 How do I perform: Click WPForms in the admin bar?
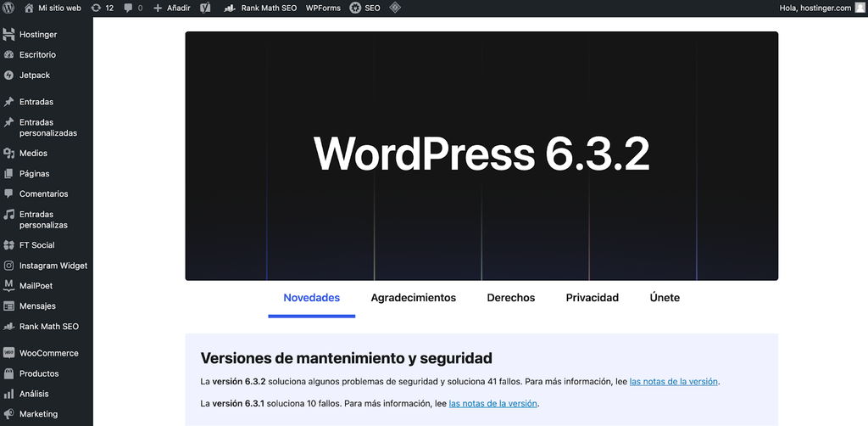coord(323,8)
